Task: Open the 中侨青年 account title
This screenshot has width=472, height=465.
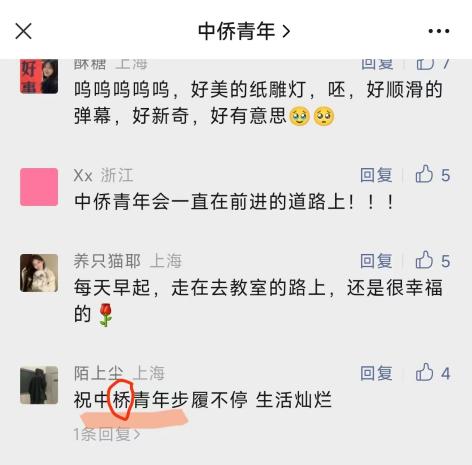Action: point(244,31)
